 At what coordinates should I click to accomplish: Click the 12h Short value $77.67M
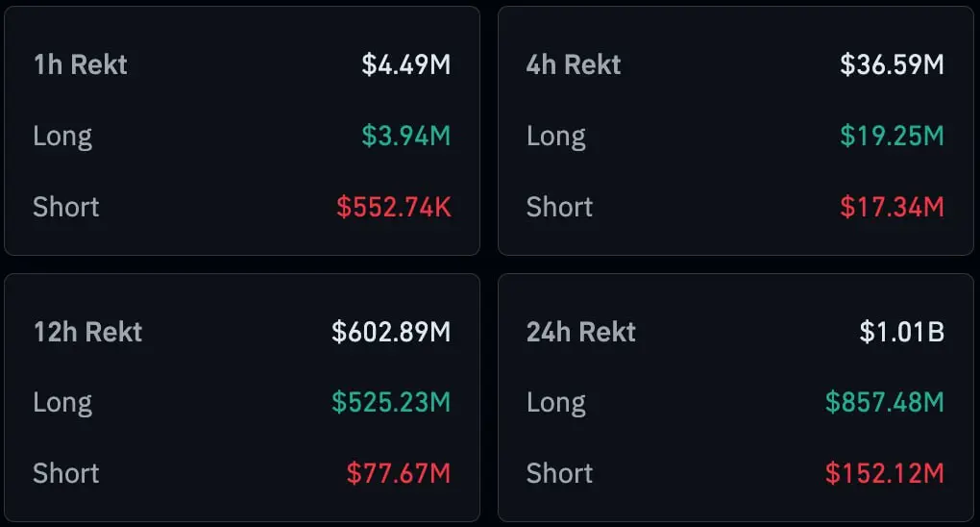[x=399, y=473]
